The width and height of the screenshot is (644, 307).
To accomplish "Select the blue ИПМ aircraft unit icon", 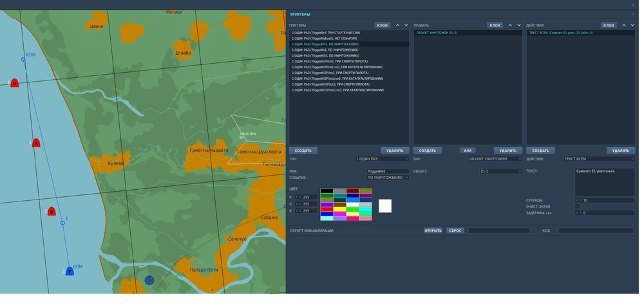I will point(70,272).
